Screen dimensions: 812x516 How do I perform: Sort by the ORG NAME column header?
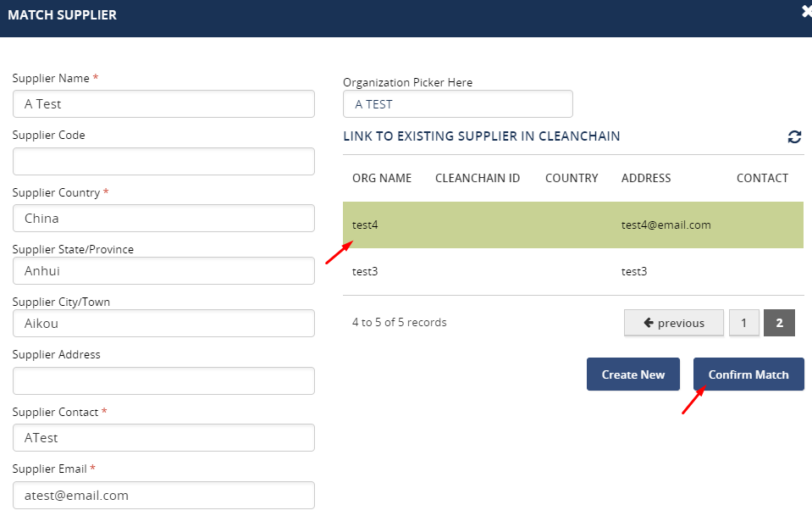[x=382, y=179]
